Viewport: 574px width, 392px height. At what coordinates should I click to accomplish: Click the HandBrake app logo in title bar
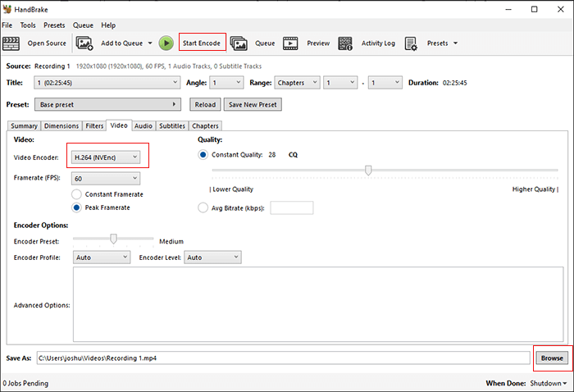point(7,9)
